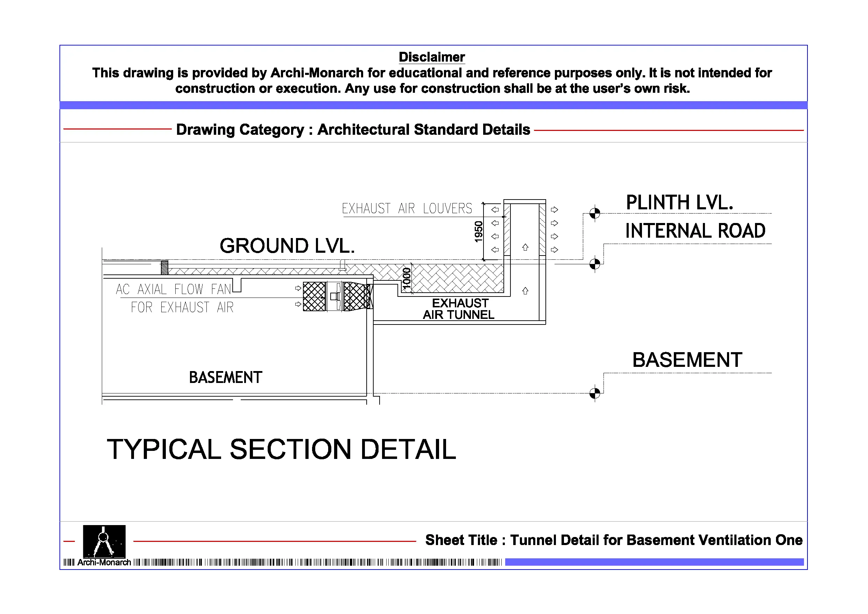Viewport: 868px width, 614px height.
Task: Select the AC AXIAL FLOW FAN label
Action: (173, 289)
